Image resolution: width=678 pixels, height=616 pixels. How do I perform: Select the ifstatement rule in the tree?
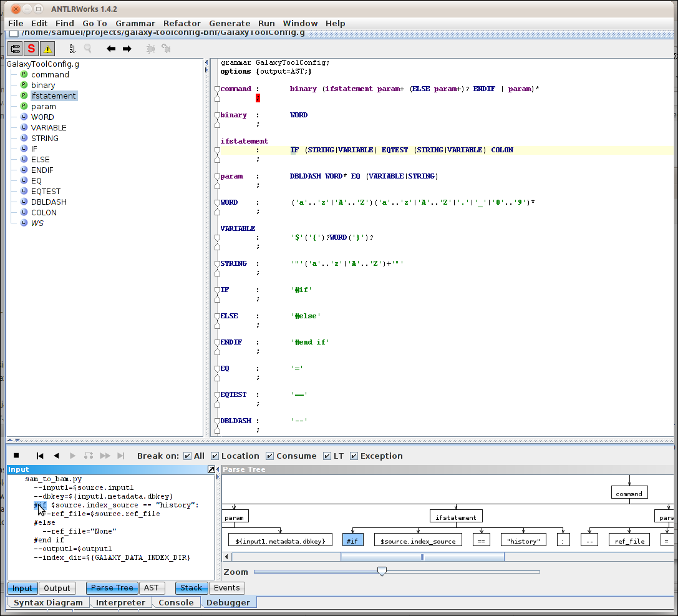point(53,95)
